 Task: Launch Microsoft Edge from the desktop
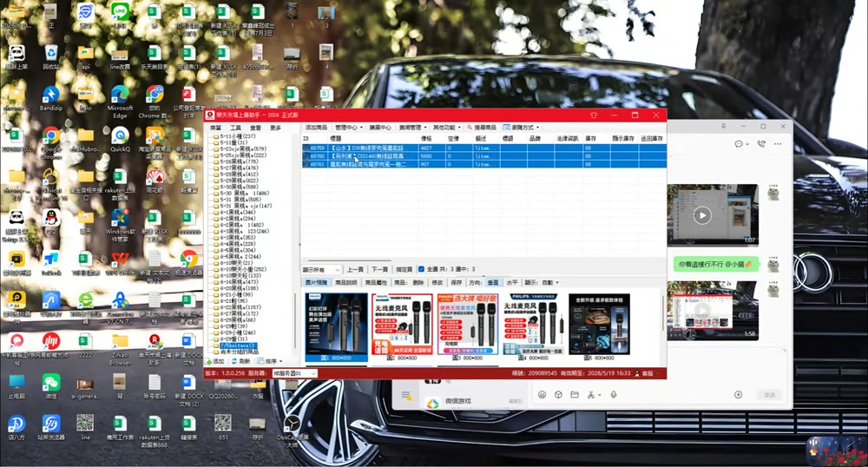[x=120, y=100]
